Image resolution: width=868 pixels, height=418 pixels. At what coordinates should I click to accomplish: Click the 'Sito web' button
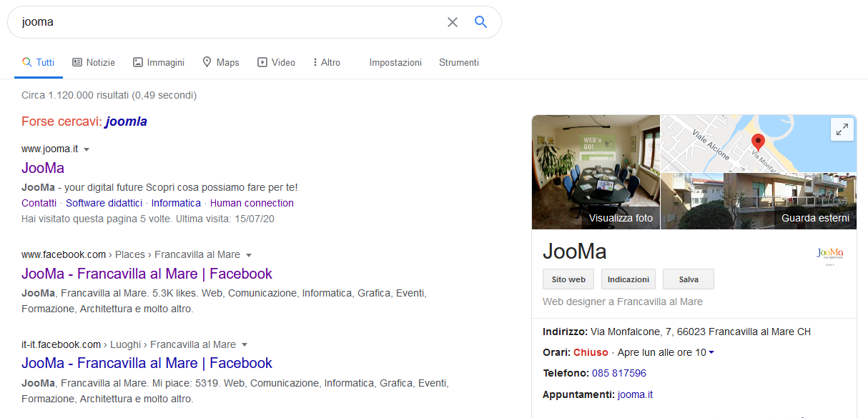coord(568,279)
